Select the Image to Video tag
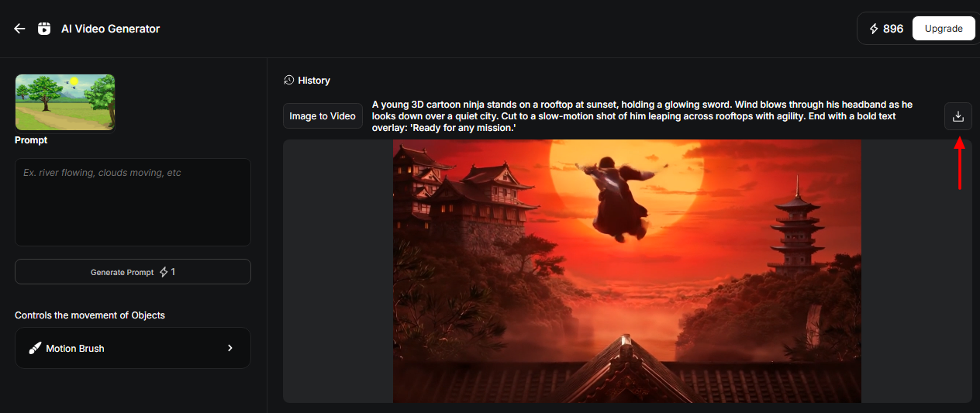The image size is (980, 413). pos(323,116)
